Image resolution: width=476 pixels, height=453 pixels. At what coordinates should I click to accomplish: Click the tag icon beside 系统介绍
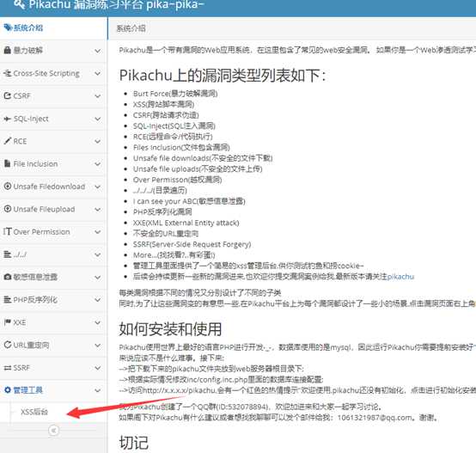tap(8, 28)
